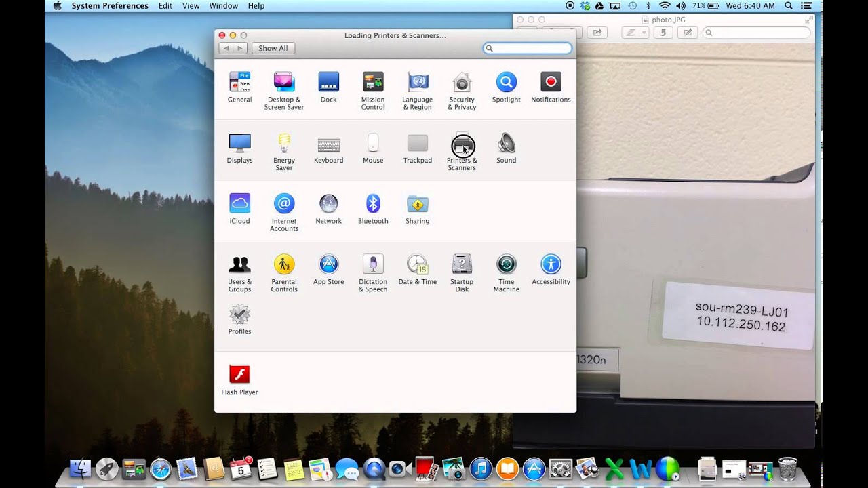
Task: Open Safari from the Dock
Action: pyautogui.click(x=161, y=468)
